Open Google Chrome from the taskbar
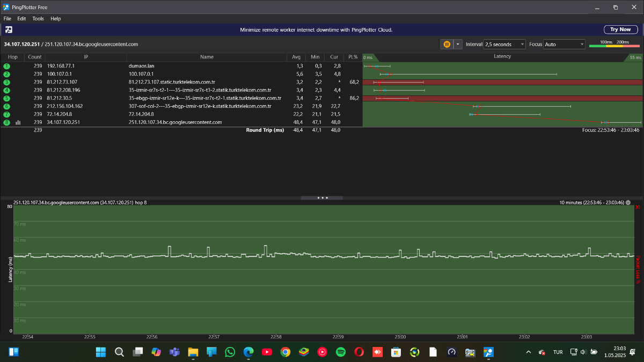Image resolution: width=644 pixels, height=362 pixels. (x=286, y=352)
